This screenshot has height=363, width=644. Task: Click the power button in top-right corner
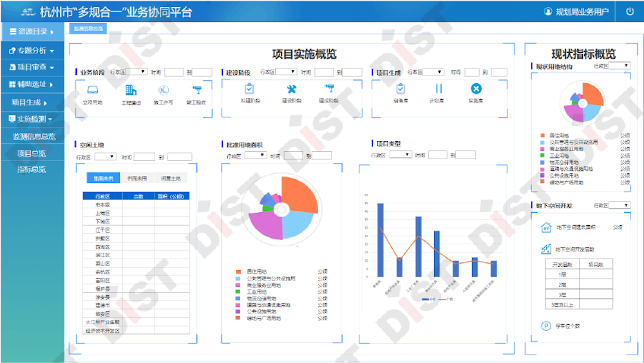[629, 12]
